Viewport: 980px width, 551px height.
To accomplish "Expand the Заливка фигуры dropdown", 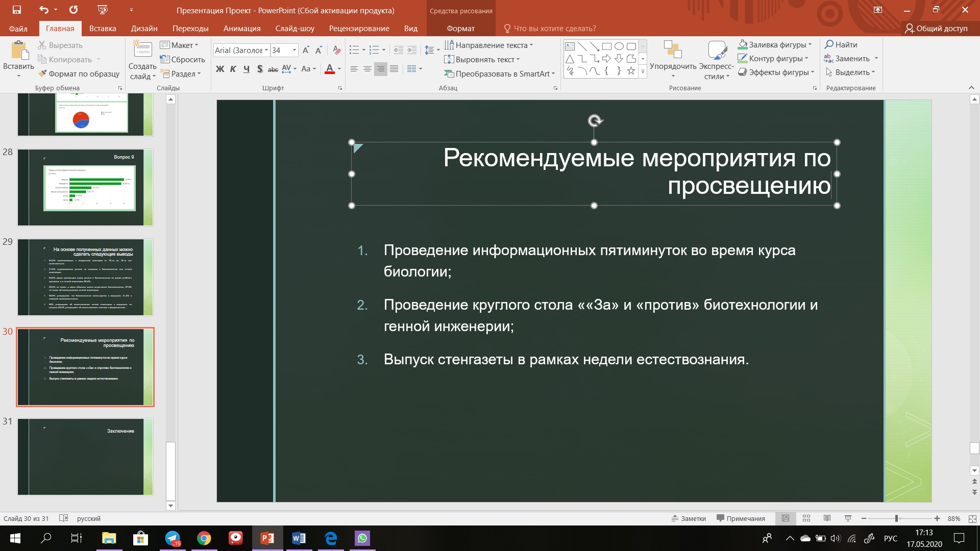I will pyautogui.click(x=810, y=44).
